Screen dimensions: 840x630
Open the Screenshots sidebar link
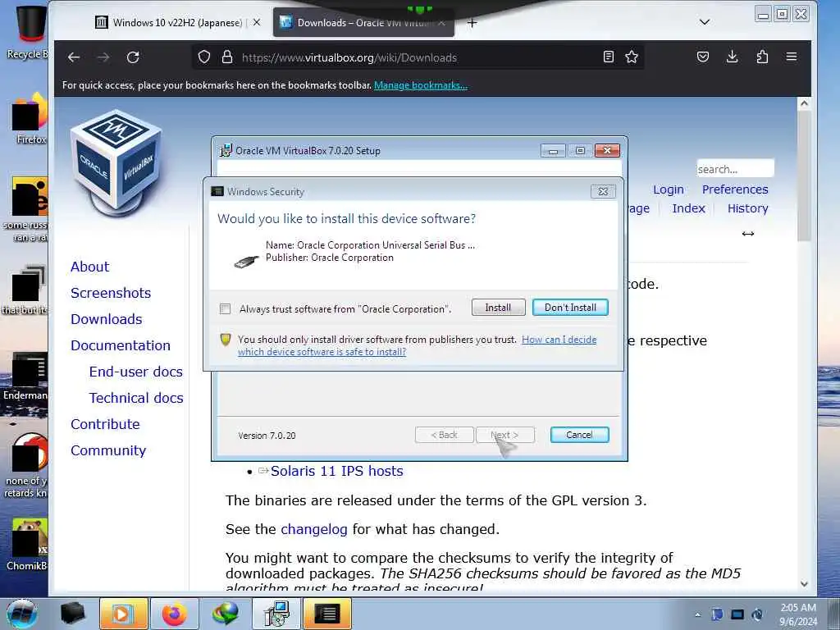[111, 293]
